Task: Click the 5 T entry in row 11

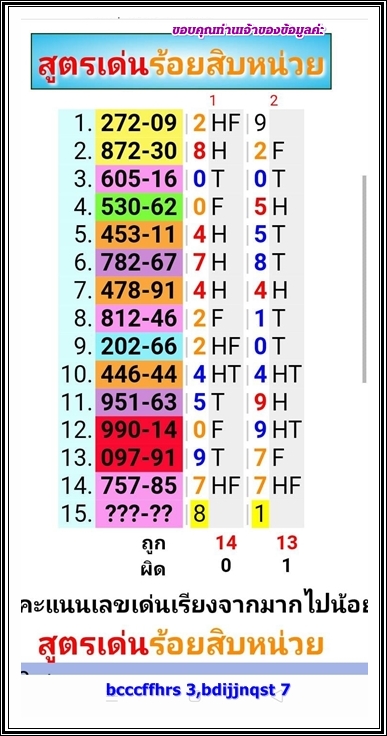Action: (x=209, y=402)
